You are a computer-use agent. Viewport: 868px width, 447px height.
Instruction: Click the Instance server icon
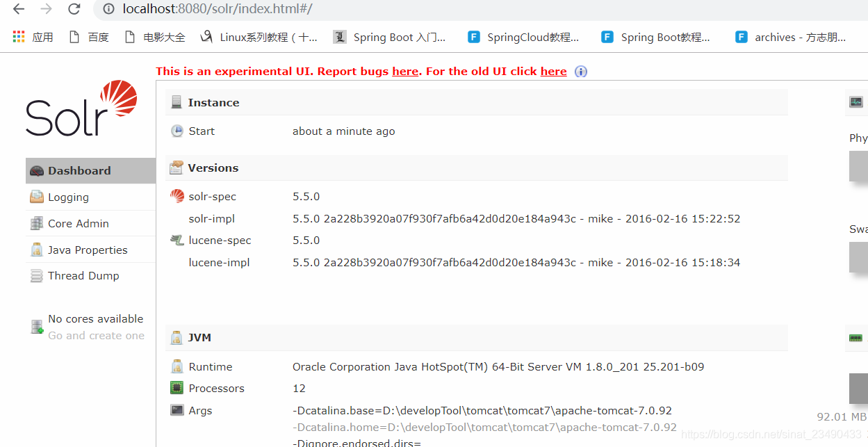click(177, 102)
